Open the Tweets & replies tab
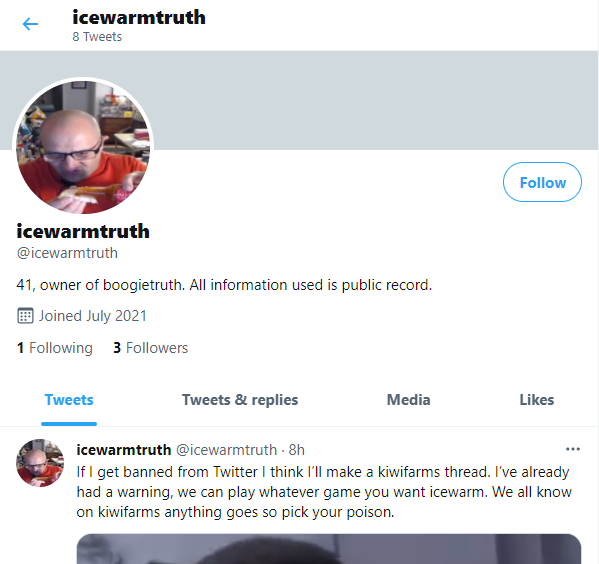 240,400
